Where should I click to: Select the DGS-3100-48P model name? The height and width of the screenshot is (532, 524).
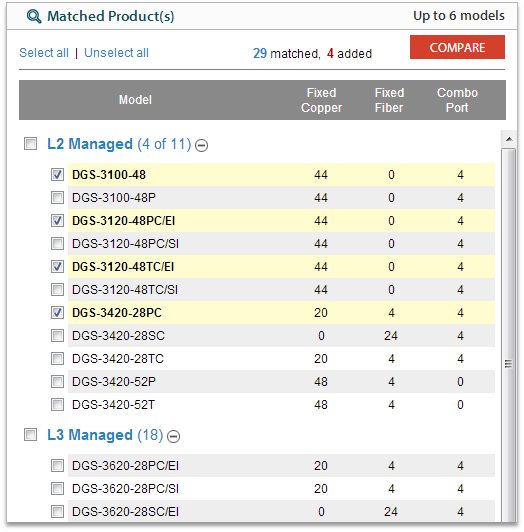[114, 197]
